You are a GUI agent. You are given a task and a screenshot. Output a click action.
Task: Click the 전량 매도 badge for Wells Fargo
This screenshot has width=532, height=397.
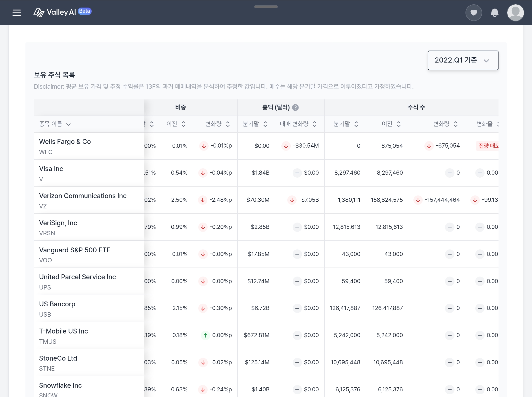[x=487, y=146]
